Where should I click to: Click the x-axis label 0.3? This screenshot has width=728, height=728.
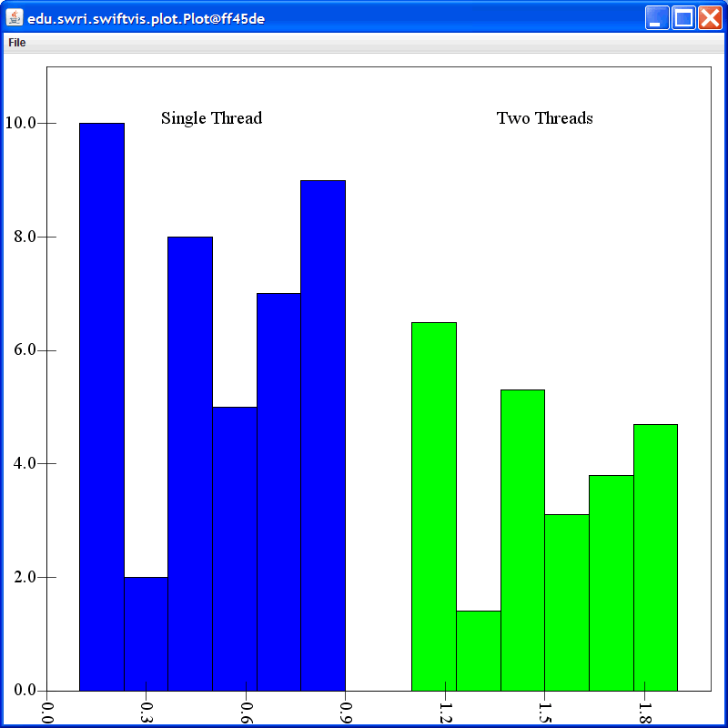pos(146,713)
